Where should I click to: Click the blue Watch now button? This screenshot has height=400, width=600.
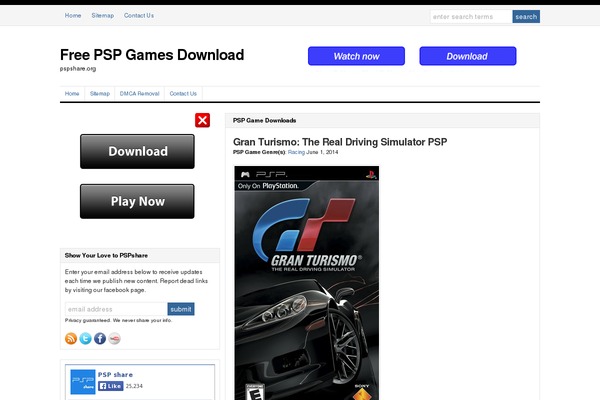[x=356, y=56]
